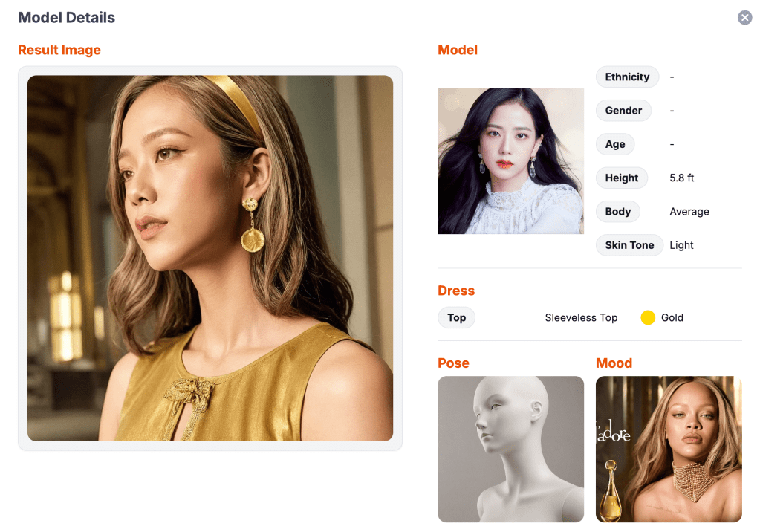The height and width of the screenshot is (532, 760).
Task: Click the Sleeveless Top text
Action: tap(581, 318)
